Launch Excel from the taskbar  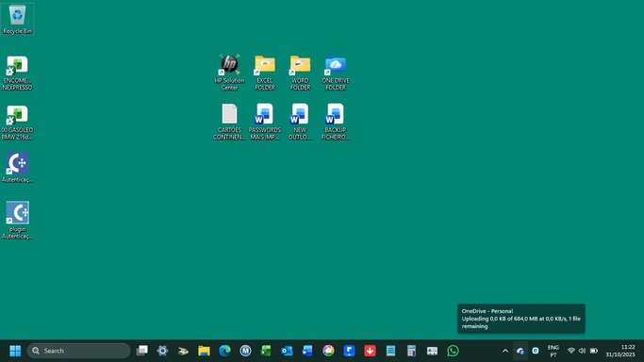[266, 351]
